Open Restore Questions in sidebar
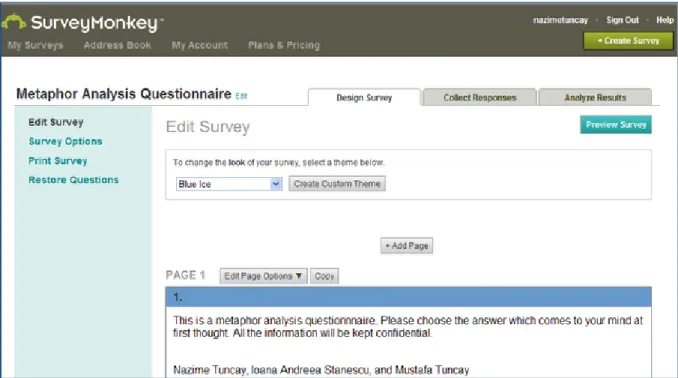 74,180
